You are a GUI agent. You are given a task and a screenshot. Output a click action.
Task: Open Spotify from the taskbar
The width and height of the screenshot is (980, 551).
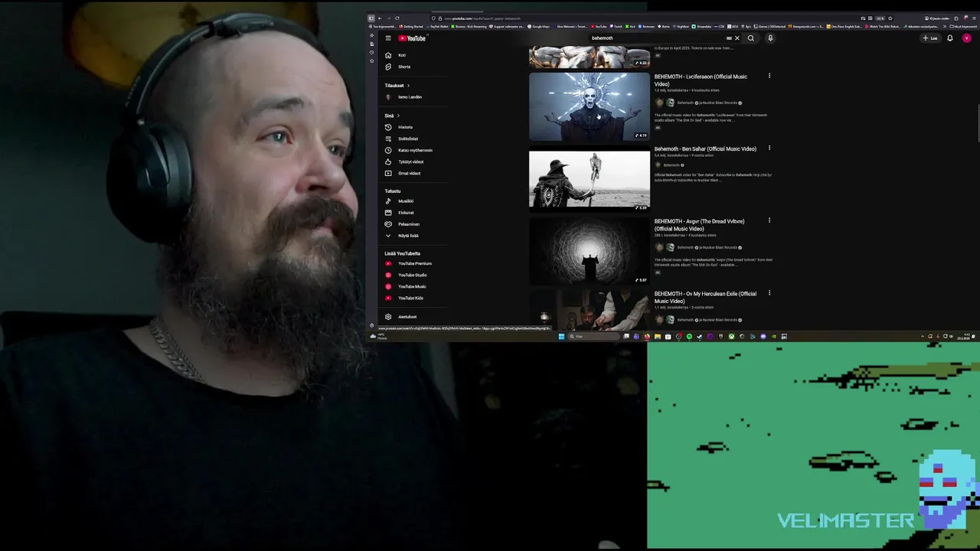[x=689, y=337]
